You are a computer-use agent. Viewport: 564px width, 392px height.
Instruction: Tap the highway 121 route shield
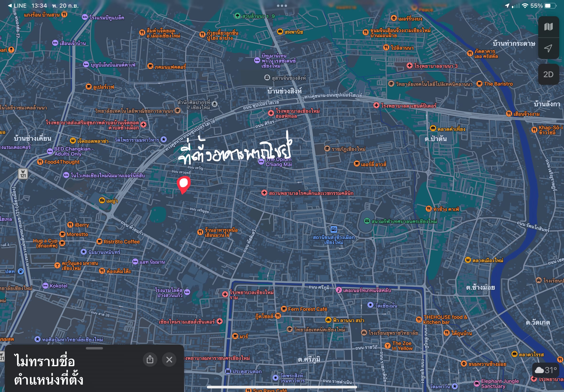(x=23, y=174)
